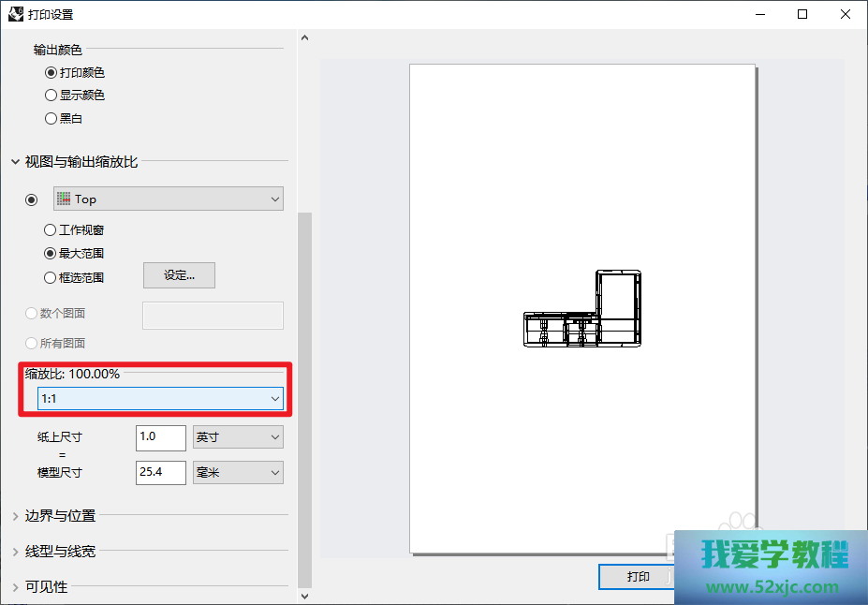This screenshot has width=868, height=605.
Task: Select 打印颜色 output color option
Action: (51, 72)
